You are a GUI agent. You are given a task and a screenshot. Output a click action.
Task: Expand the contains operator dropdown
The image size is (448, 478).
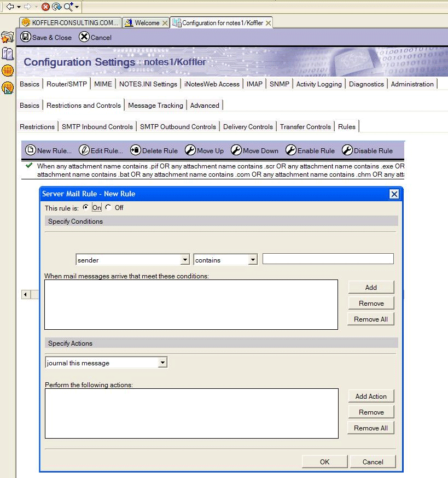253,260
